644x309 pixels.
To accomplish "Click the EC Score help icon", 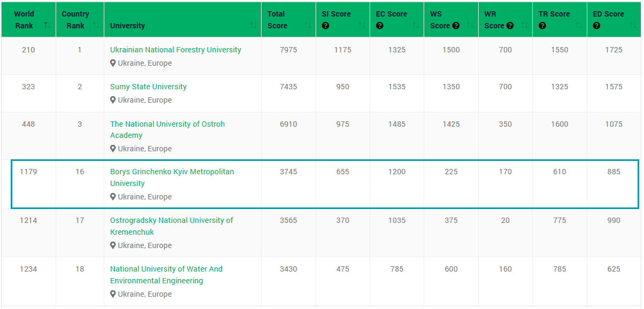I will pos(380,26).
